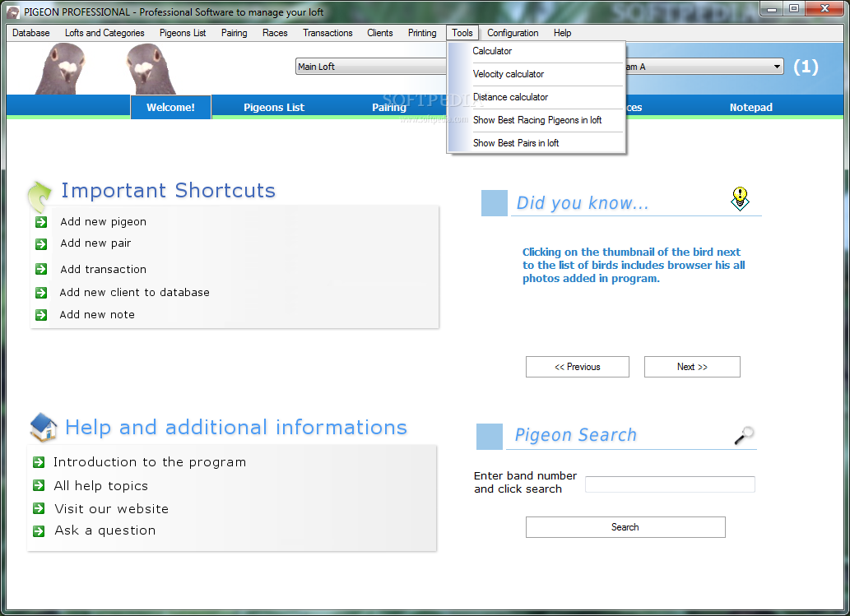850x616 pixels.
Task: Open the Printing menu
Action: point(422,33)
